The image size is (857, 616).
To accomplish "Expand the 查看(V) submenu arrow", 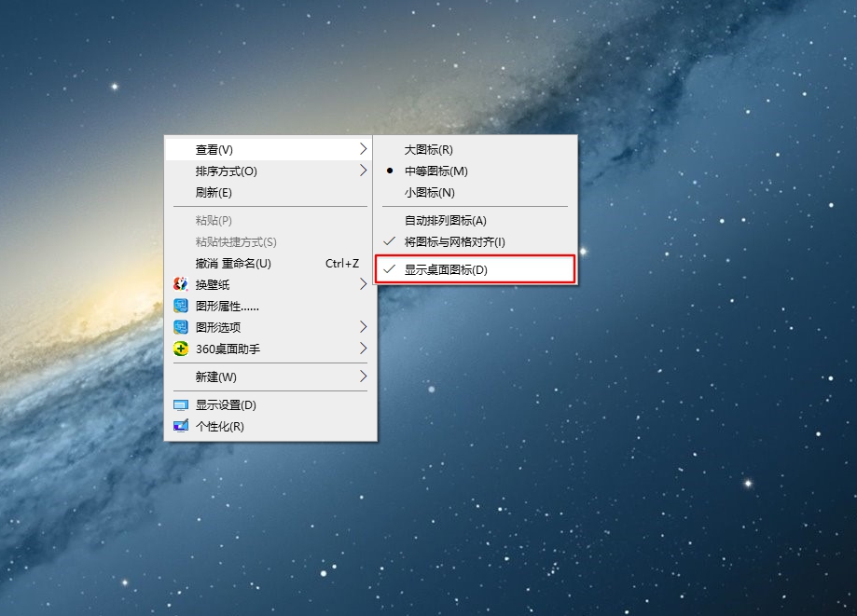I will pos(363,149).
